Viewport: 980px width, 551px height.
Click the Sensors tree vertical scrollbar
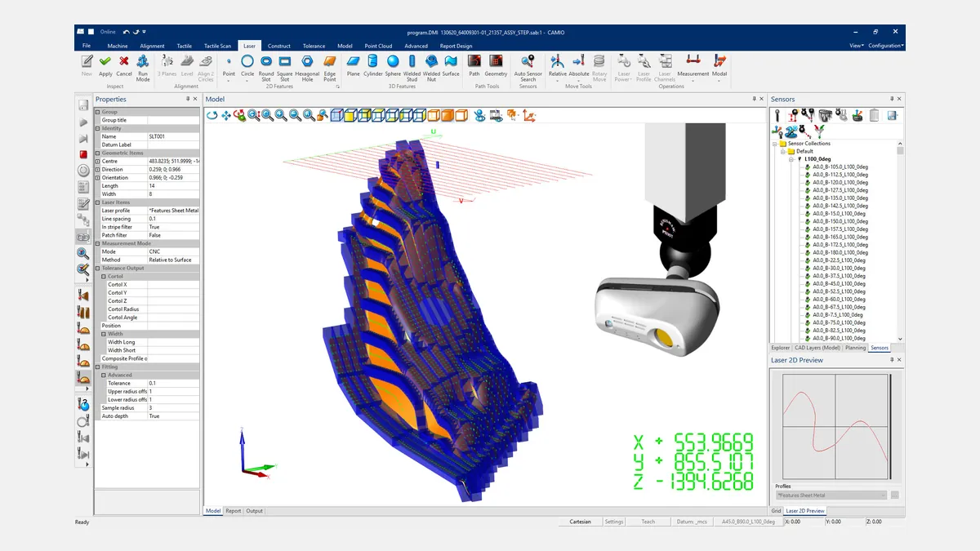click(901, 241)
